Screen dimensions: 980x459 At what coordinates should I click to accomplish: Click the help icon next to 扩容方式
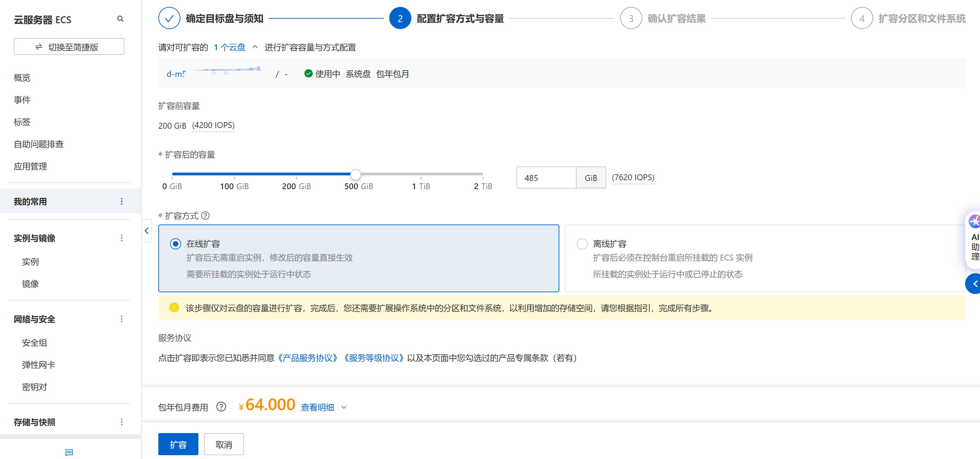click(x=205, y=216)
